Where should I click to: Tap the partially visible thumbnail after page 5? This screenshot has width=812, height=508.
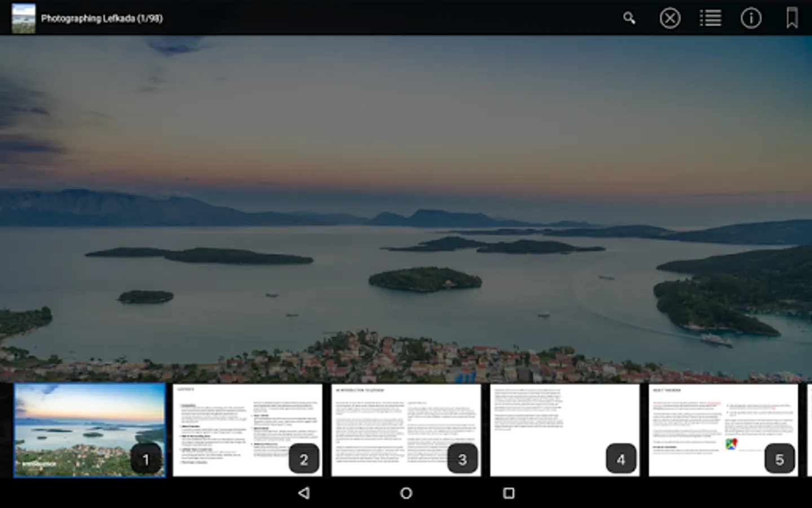(809, 430)
